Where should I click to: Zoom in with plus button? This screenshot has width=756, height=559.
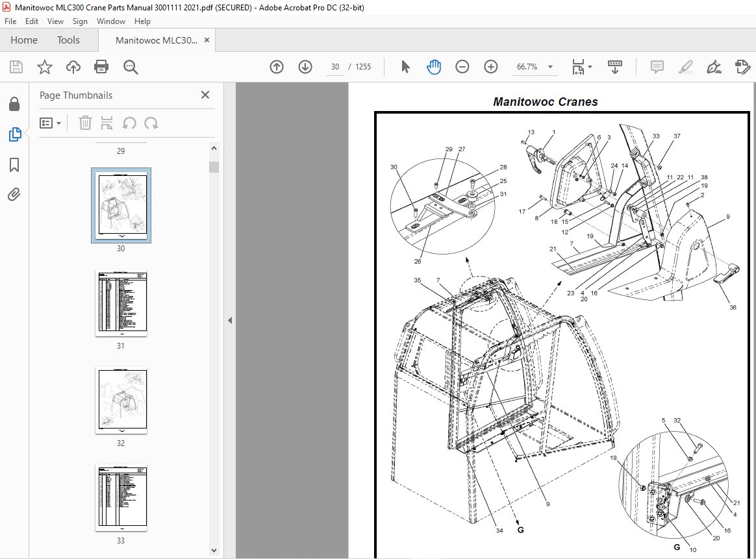(491, 67)
